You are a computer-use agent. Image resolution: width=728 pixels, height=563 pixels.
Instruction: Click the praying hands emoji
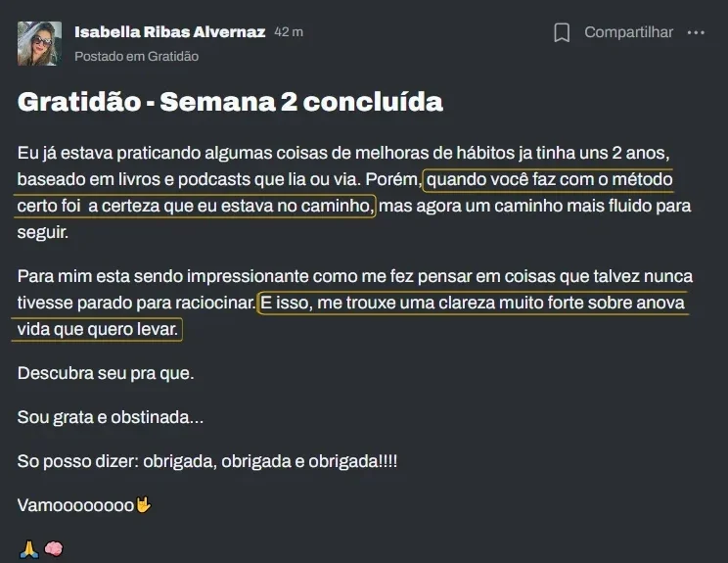(x=27, y=550)
